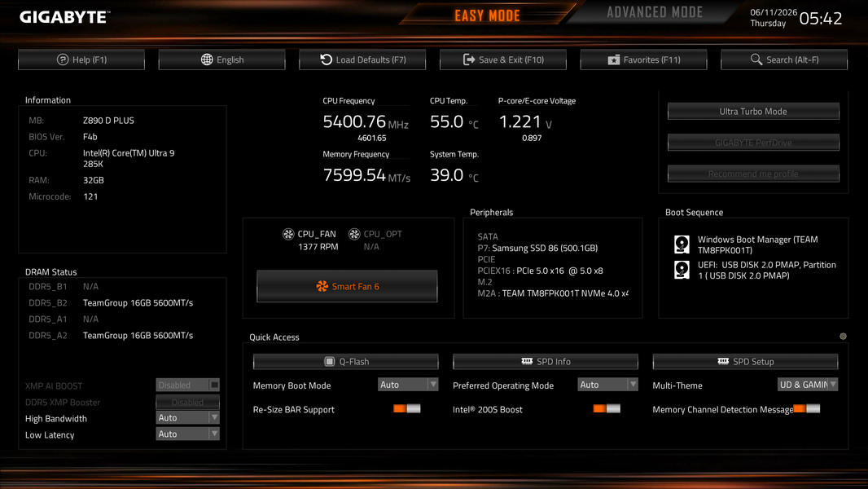Open Quick Access settings gear
Image resolution: width=868 pixels, height=489 pixels.
[843, 336]
